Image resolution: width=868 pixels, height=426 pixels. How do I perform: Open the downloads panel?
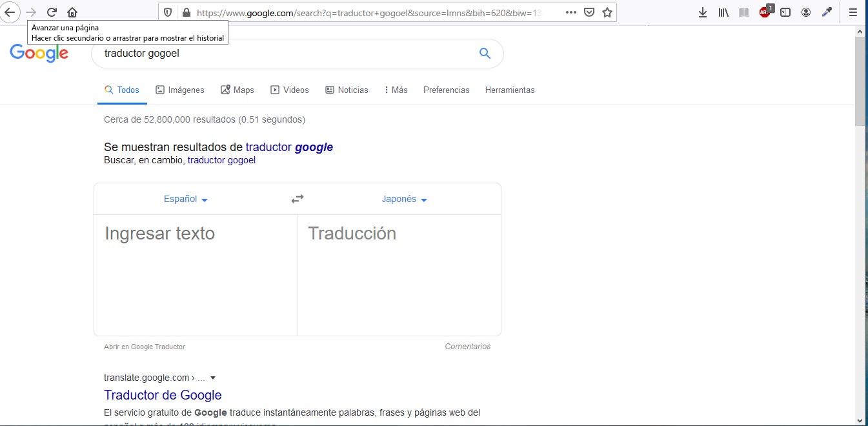(x=703, y=12)
